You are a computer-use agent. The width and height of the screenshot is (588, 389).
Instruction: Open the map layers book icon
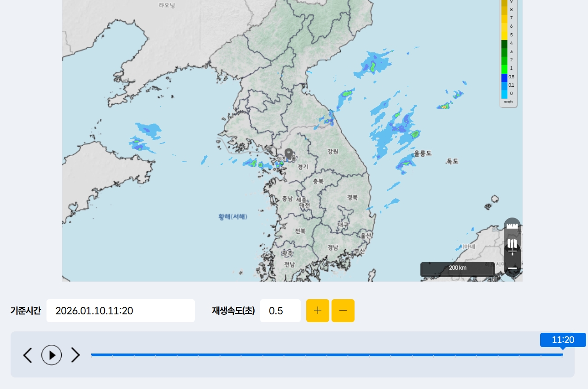click(x=512, y=243)
